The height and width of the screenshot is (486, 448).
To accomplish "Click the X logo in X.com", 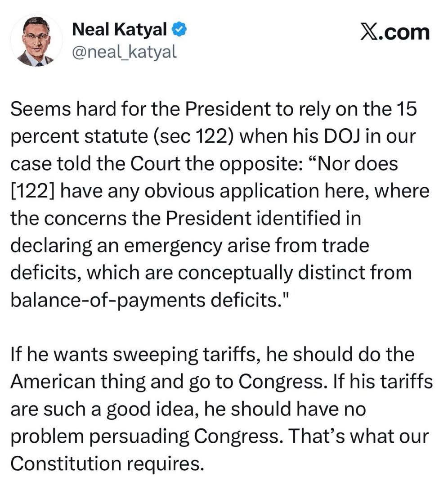I will [x=370, y=32].
